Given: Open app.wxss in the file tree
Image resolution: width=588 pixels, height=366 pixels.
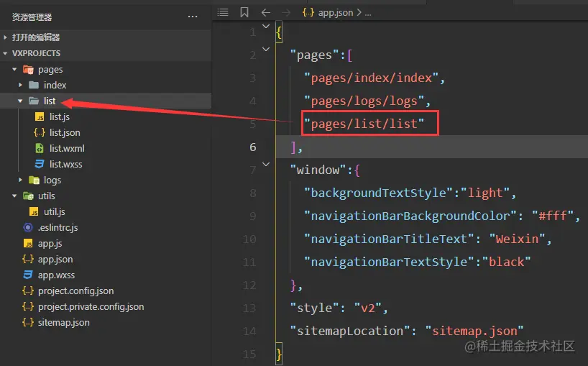Looking at the screenshot, I should pos(56,275).
